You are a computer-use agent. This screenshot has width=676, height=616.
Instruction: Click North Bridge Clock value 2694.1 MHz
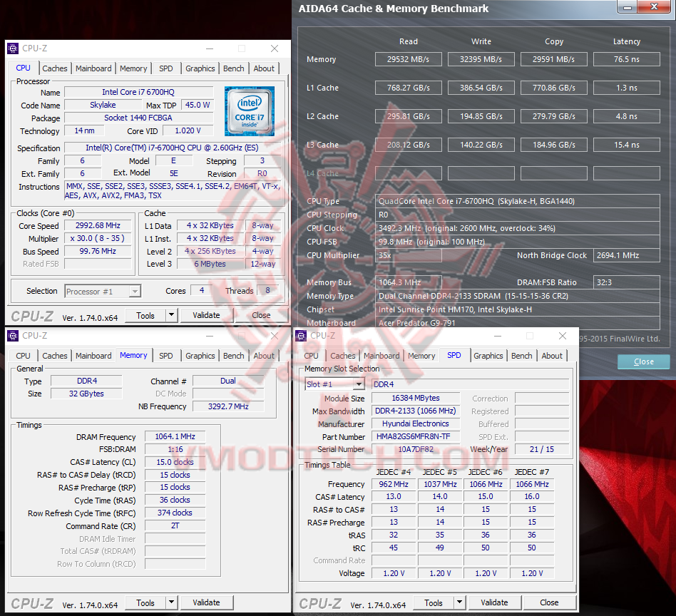(x=626, y=256)
